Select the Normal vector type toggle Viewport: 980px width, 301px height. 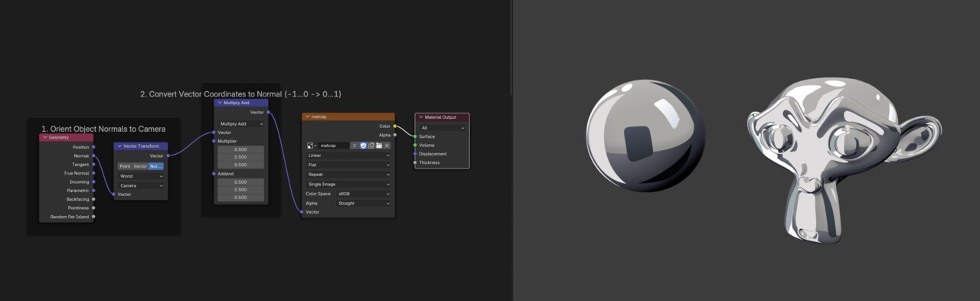pyautogui.click(x=156, y=166)
